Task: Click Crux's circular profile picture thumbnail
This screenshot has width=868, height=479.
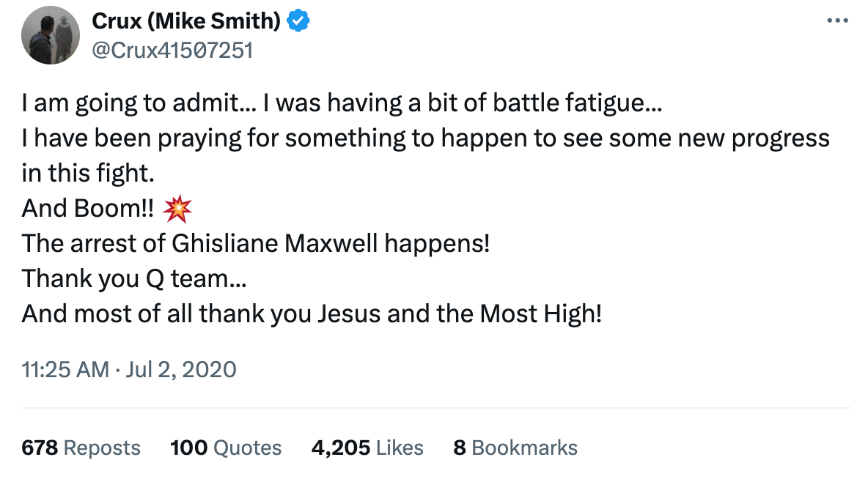Action: click(x=50, y=34)
